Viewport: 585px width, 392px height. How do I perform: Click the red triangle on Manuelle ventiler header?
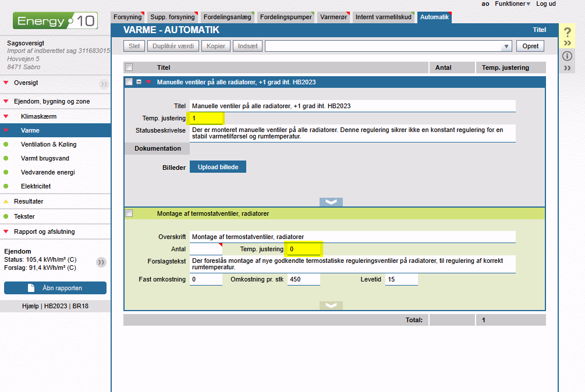coord(148,82)
